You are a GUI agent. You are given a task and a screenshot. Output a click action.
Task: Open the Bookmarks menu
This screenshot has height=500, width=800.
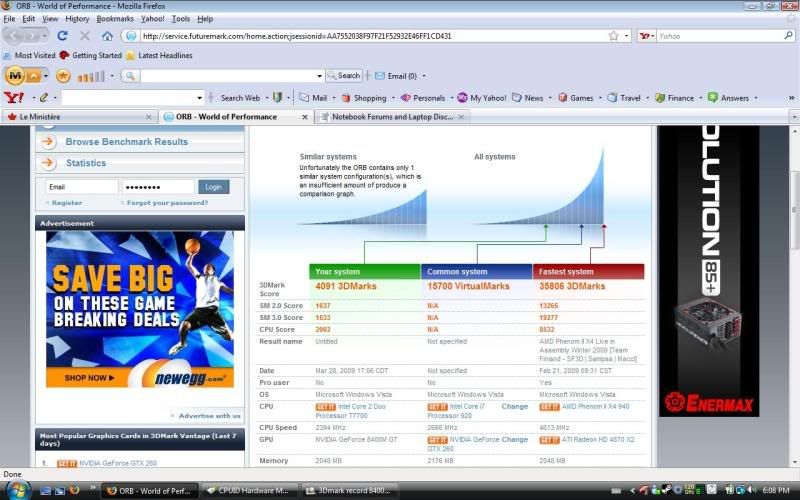pyautogui.click(x=115, y=19)
